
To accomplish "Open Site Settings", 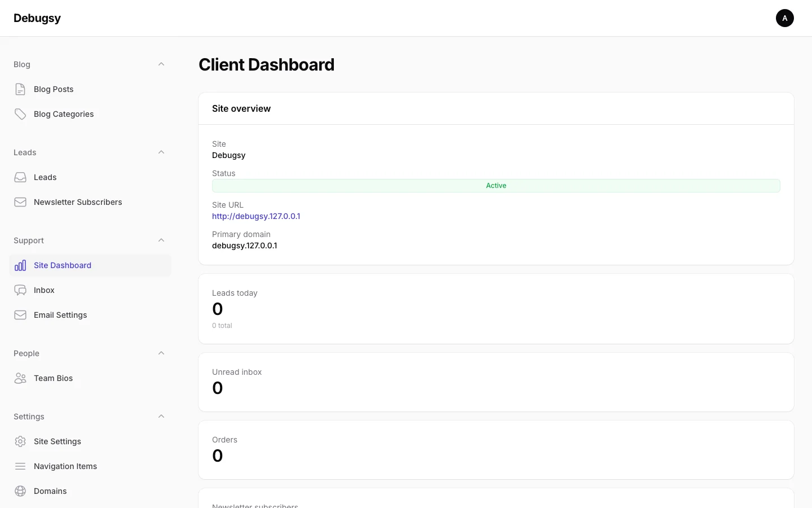I will [x=90, y=441].
